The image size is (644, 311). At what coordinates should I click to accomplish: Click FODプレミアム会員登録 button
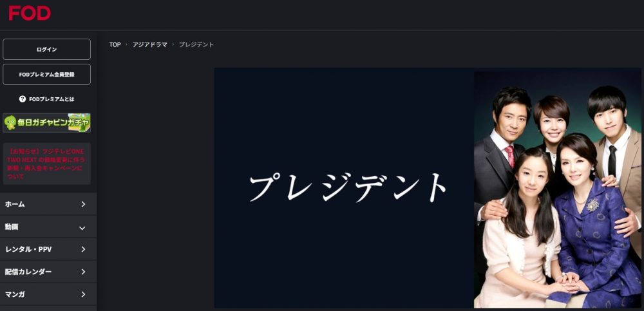tap(47, 74)
